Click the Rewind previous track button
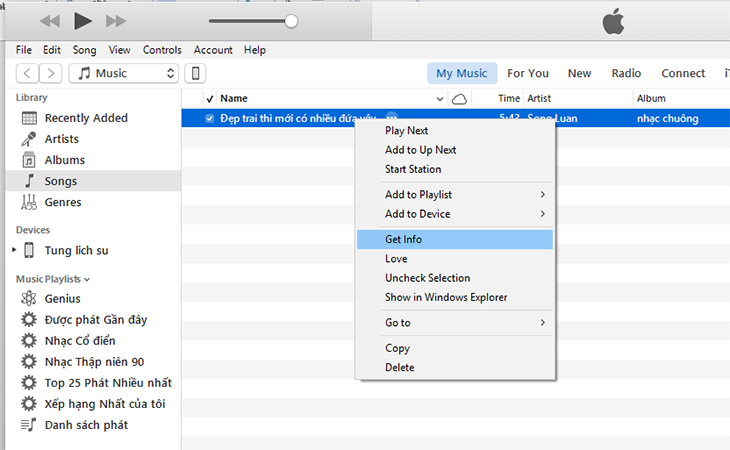The height and width of the screenshot is (450, 730). point(49,20)
